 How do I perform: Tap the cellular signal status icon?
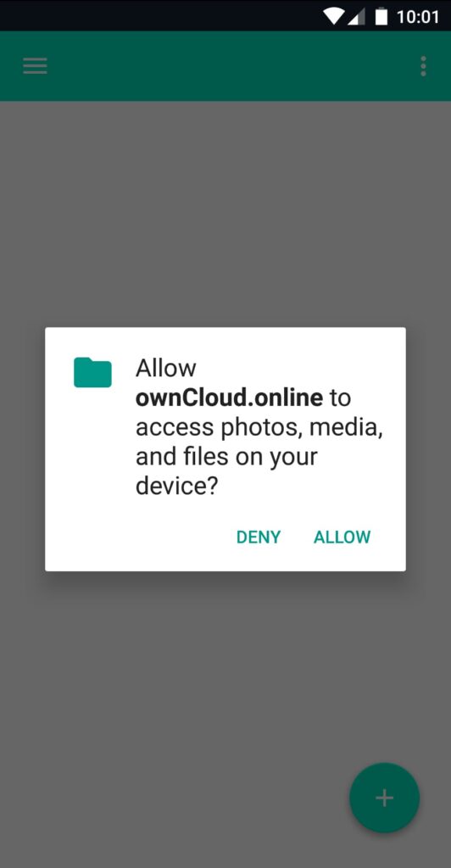(356, 17)
